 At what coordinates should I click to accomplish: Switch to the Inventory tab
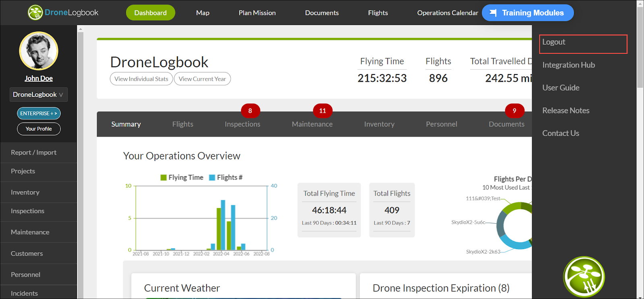379,124
